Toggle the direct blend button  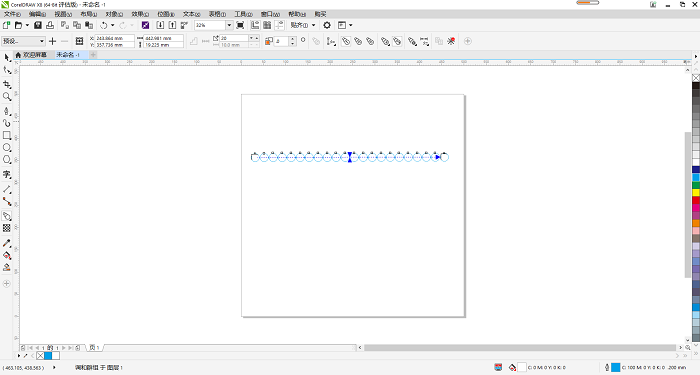[x=346, y=42]
